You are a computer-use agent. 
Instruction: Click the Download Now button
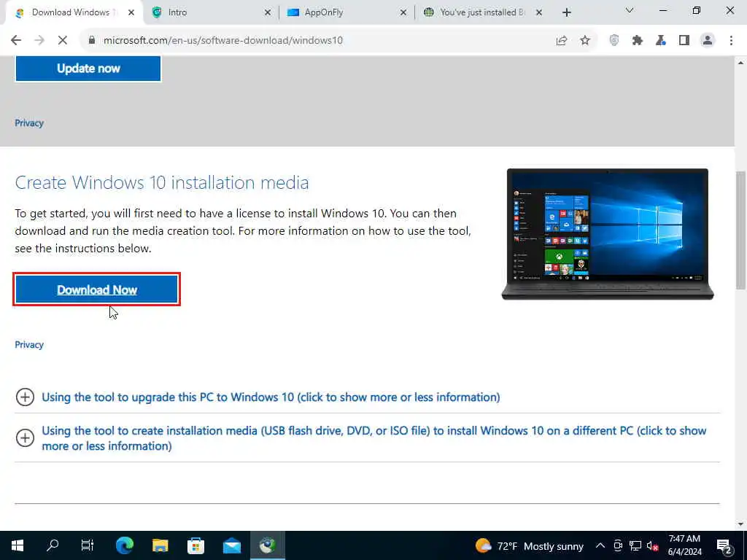point(97,289)
